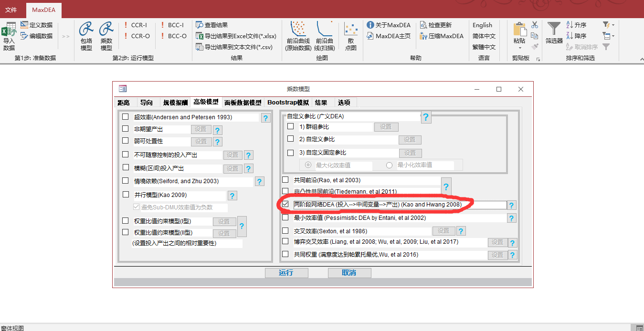
Task: Switch the language to English
Action: click(x=483, y=25)
